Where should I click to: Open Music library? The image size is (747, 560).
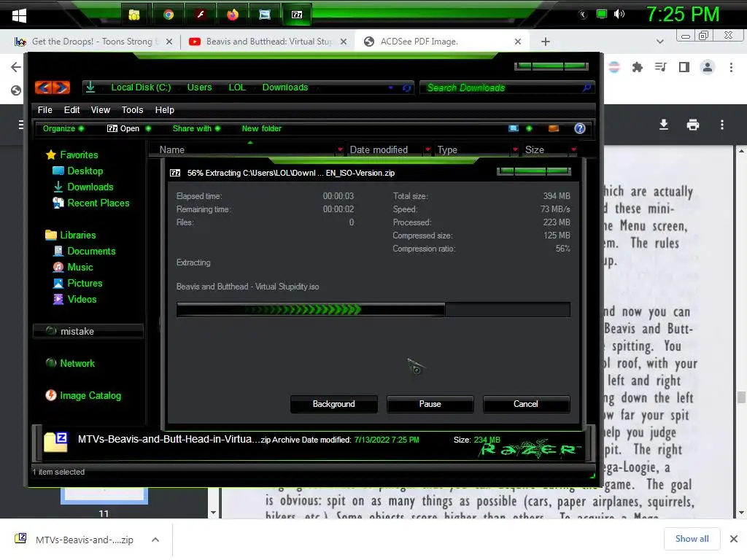click(73, 268)
